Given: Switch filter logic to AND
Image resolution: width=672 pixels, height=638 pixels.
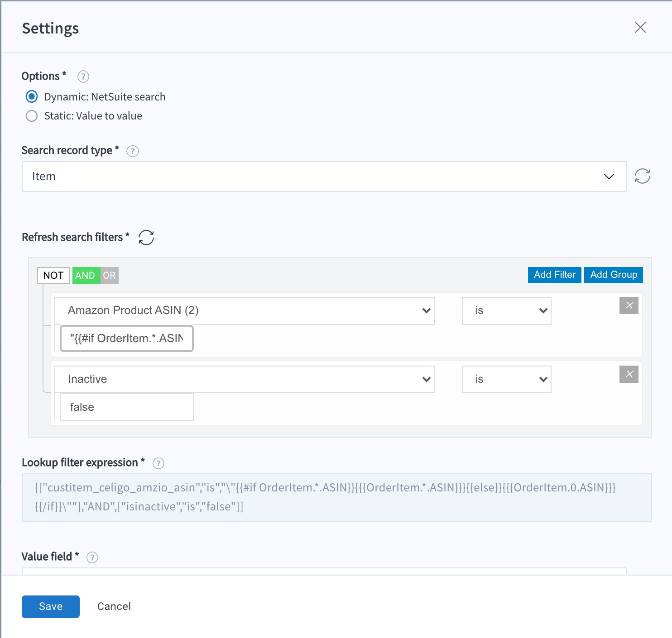Looking at the screenshot, I should pyautogui.click(x=86, y=275).
